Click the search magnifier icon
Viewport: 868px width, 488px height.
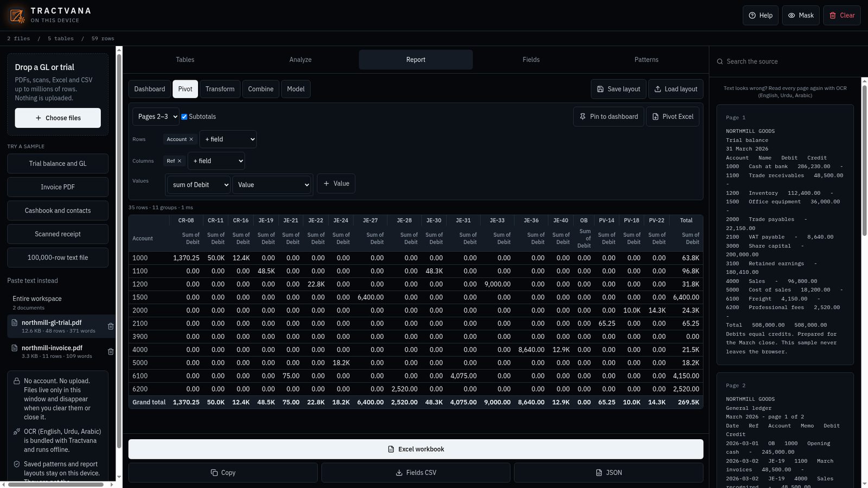tap(720, 62)
